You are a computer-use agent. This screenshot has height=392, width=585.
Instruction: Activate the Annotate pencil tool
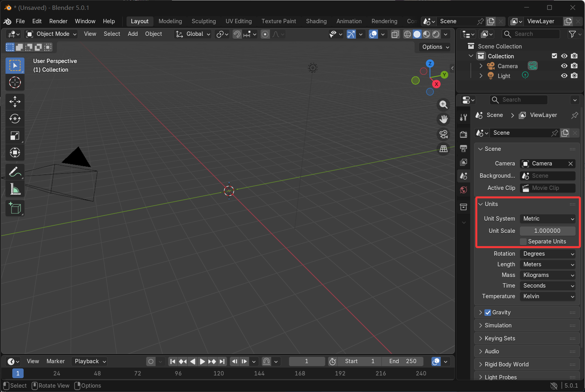15,172
